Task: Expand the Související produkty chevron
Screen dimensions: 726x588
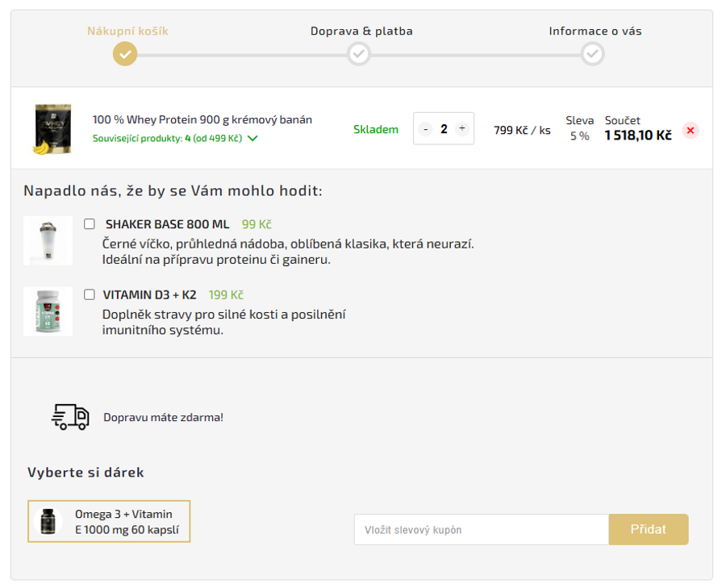Action: (x=252, y=139)
